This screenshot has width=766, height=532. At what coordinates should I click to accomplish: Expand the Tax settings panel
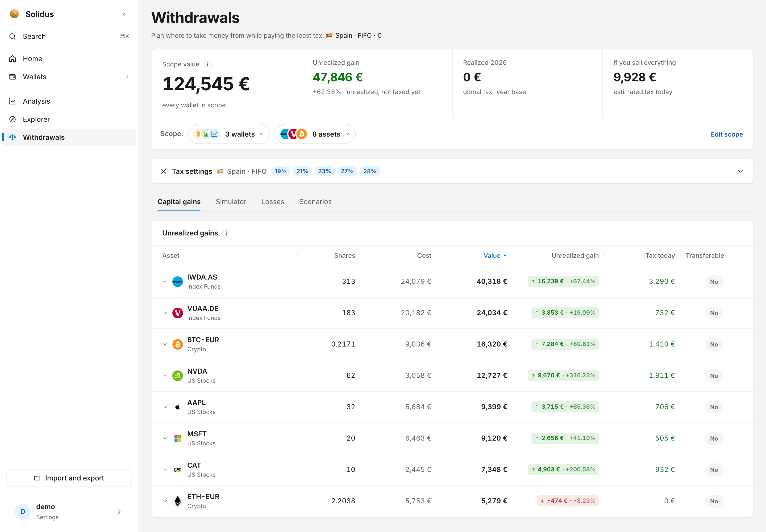coord(740,171)
